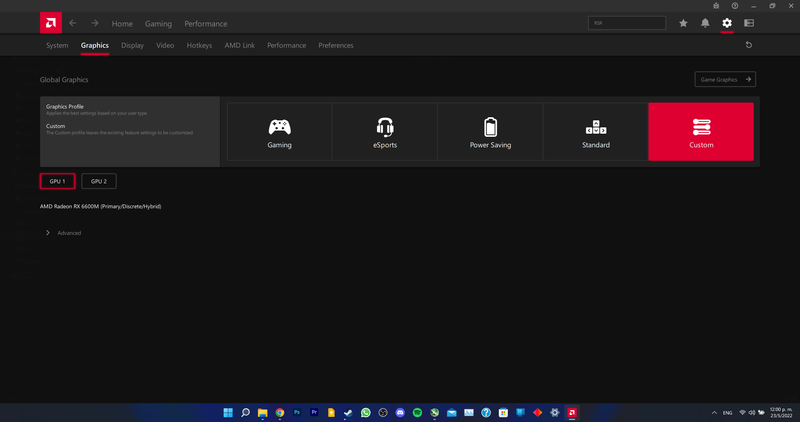Switch to the Hotkeys tab

(x=199, y=45)
